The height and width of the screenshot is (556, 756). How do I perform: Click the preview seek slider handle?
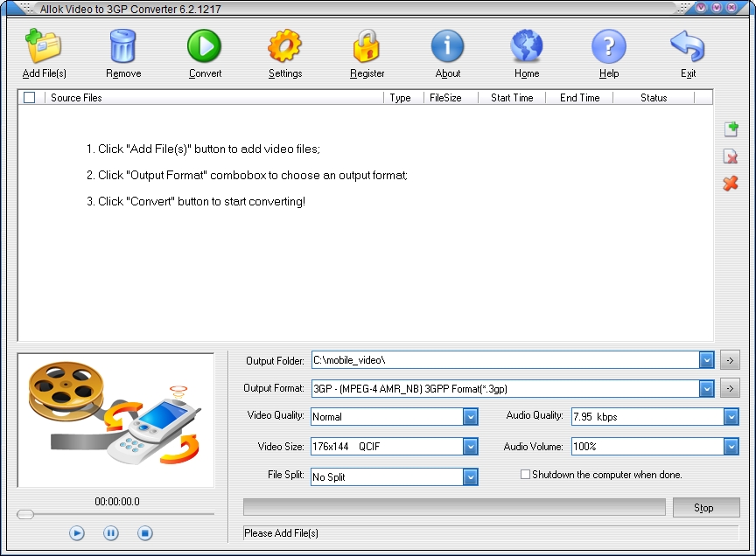tap(25, 514)
